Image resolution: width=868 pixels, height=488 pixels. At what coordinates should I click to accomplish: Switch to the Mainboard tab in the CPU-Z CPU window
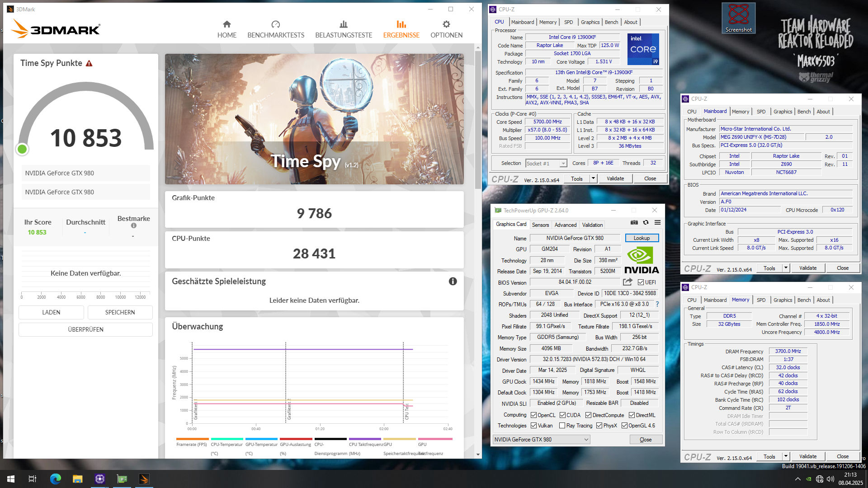(x=522, y=22)
